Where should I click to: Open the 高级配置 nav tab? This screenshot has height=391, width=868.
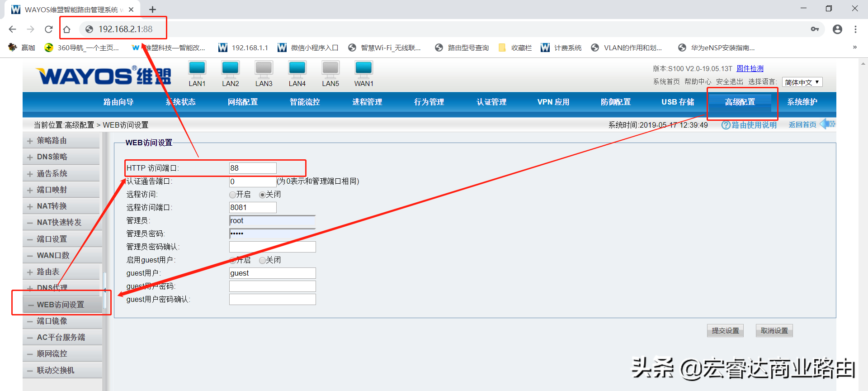(x=740, y=102)
